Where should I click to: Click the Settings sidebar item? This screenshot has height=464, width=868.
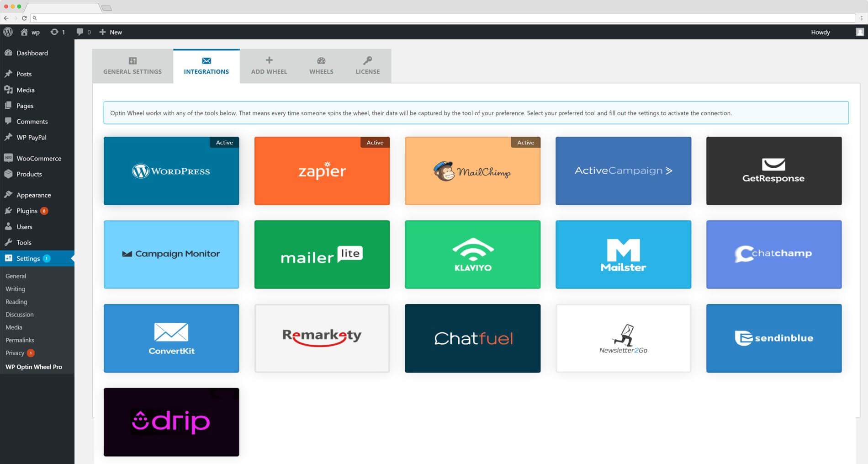pos(37,258)
